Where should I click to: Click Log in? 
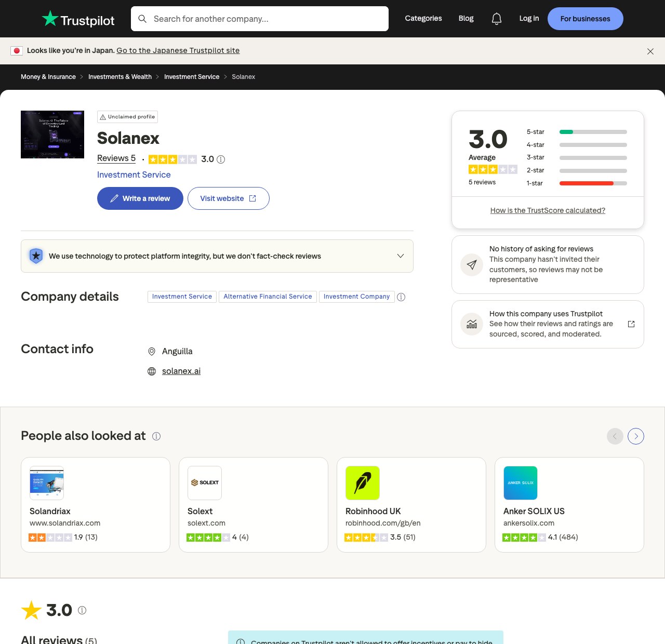pos(529,18)
